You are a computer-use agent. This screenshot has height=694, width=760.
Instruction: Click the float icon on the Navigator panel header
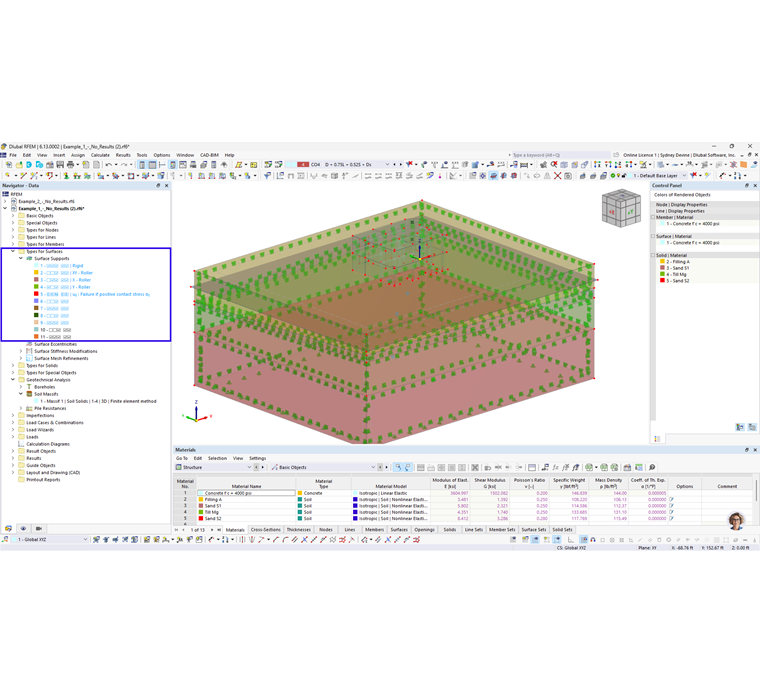[158, 186]
